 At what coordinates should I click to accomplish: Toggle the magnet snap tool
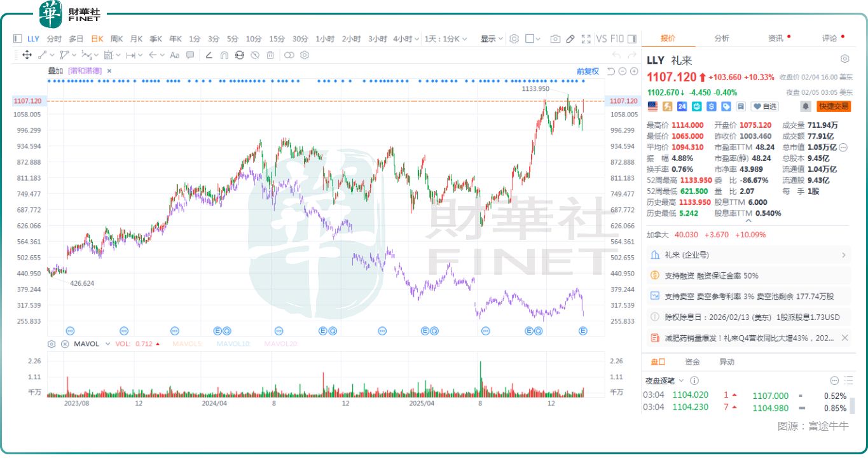click(223, 55)
